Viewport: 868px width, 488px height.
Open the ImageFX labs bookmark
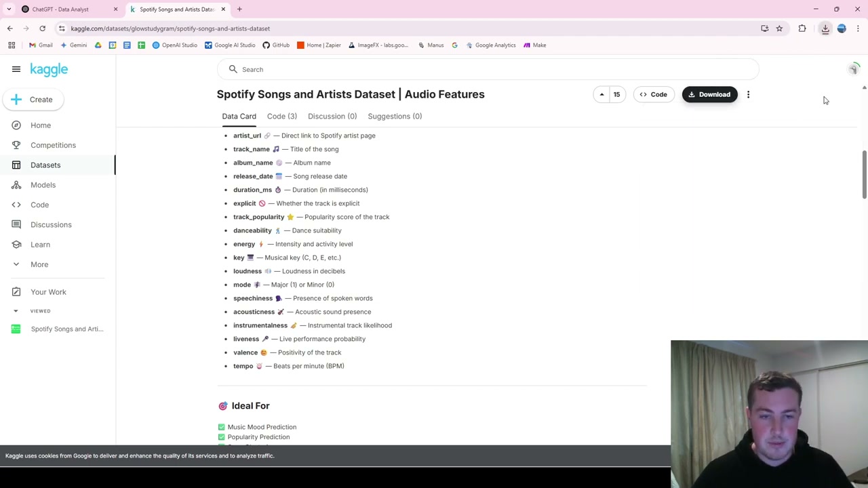point(378,45)
